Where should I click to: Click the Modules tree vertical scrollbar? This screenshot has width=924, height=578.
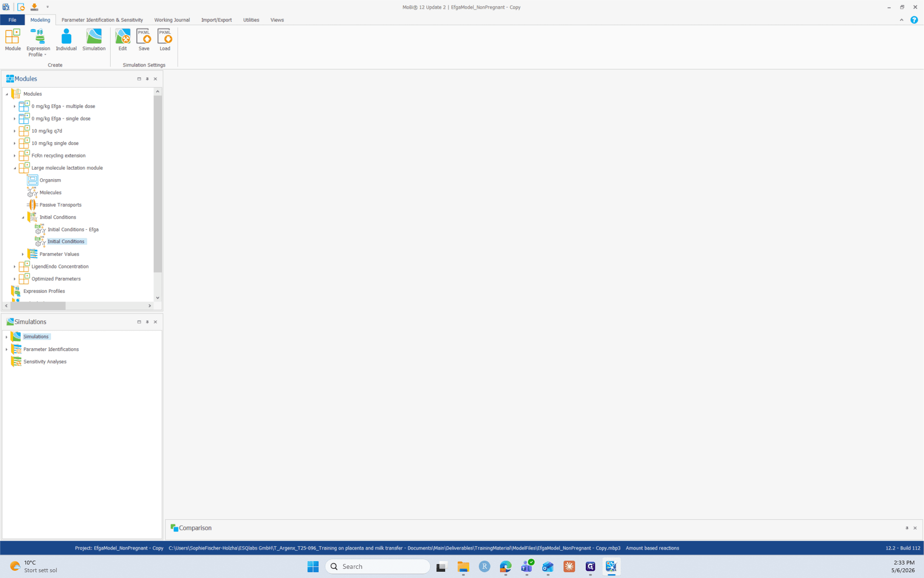click(157, 184)
